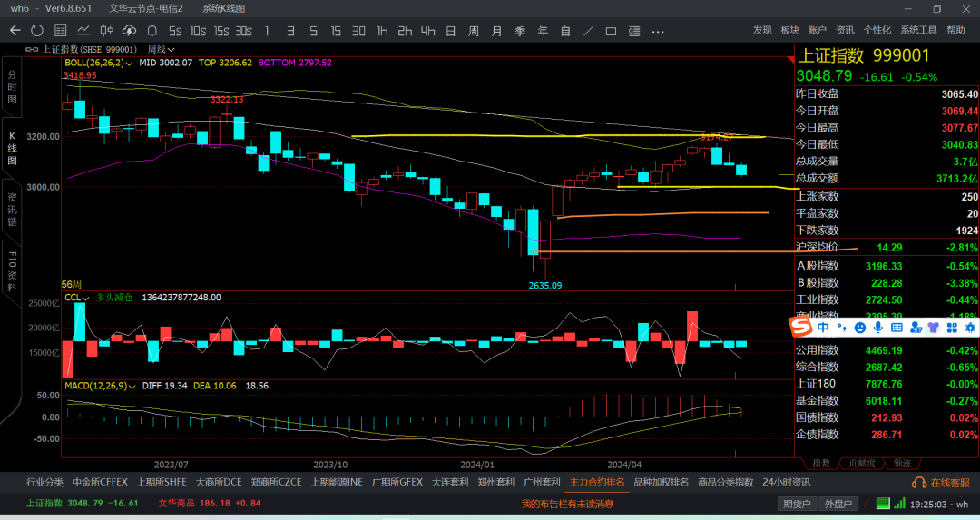980x520 pixels.
Task: Expand the MACD(12,26,9) indicator dropdown
Action: [x=100, y=386]
